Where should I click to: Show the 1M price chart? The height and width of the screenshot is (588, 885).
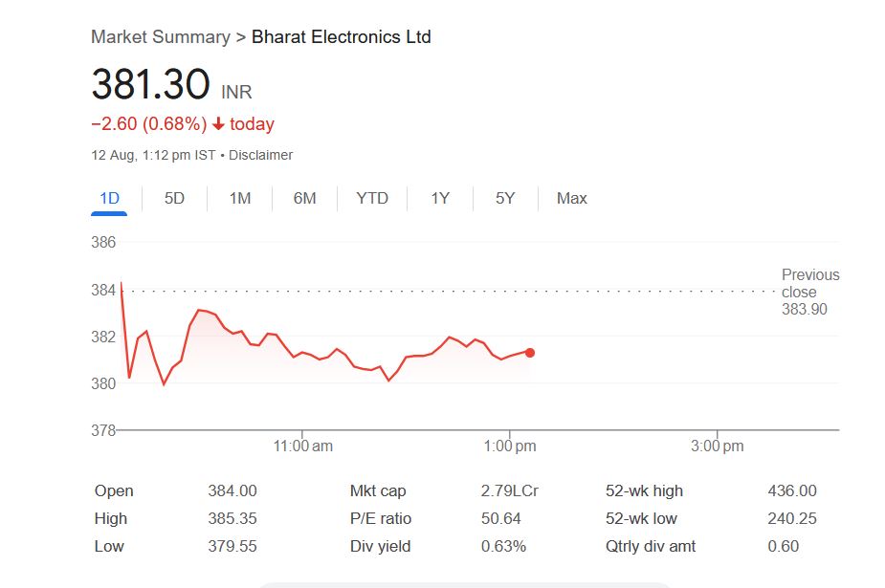pyautogui.click(x=239, y=199)
